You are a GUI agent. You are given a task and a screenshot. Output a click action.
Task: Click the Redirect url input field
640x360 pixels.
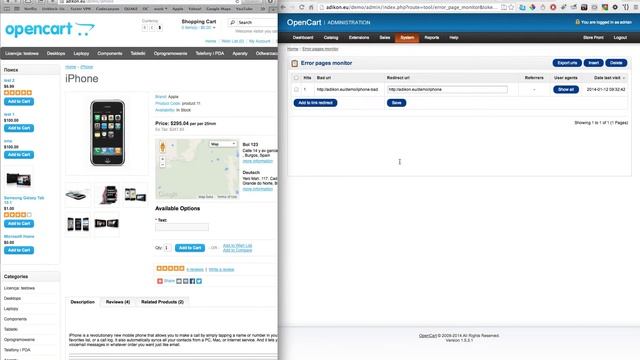point(447,89)
